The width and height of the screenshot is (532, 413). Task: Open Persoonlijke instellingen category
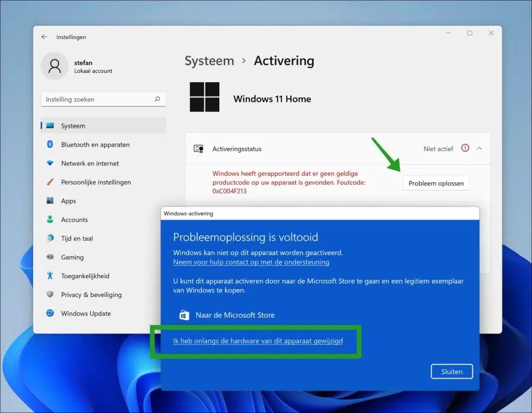point(103,182)
